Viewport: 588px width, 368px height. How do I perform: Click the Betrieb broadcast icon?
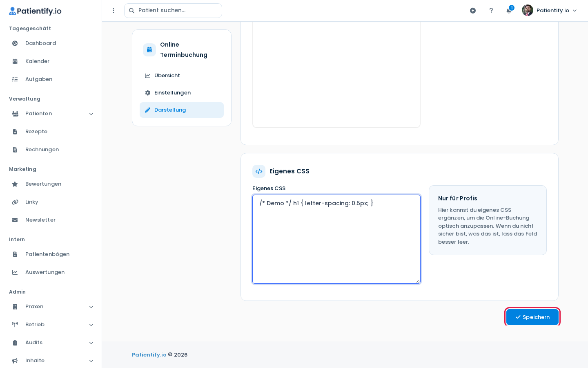tap(15, 325)
